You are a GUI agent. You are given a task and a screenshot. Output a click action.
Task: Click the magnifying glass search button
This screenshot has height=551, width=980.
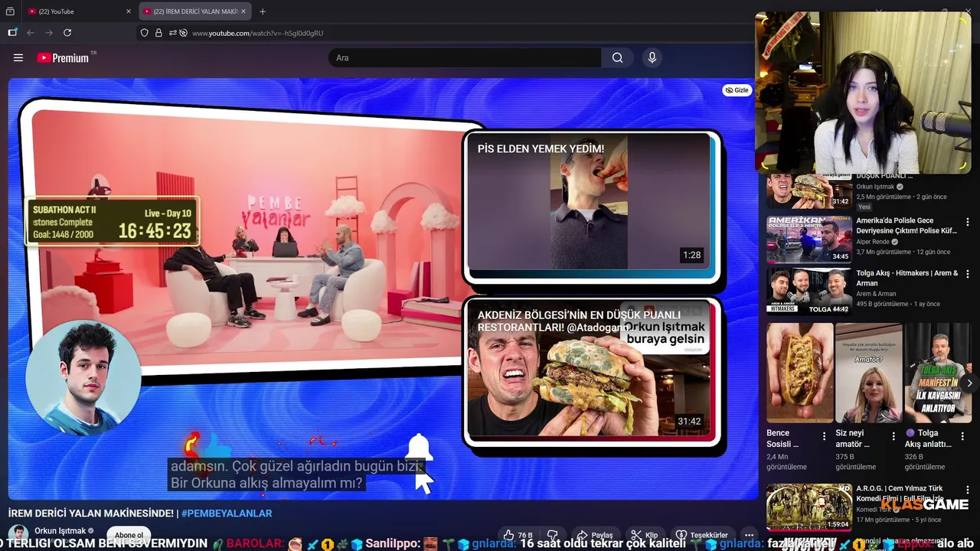click(x=618, y=57)
